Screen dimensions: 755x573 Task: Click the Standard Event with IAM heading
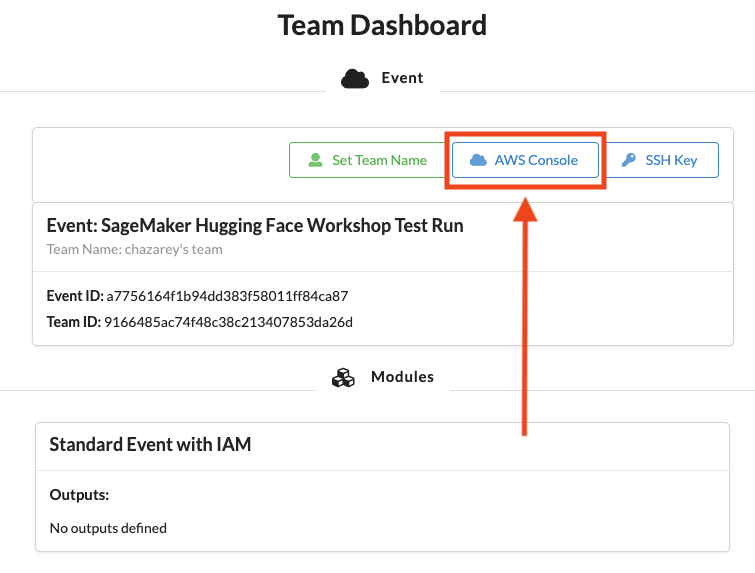pyautogui.click(x=150, y=444)
